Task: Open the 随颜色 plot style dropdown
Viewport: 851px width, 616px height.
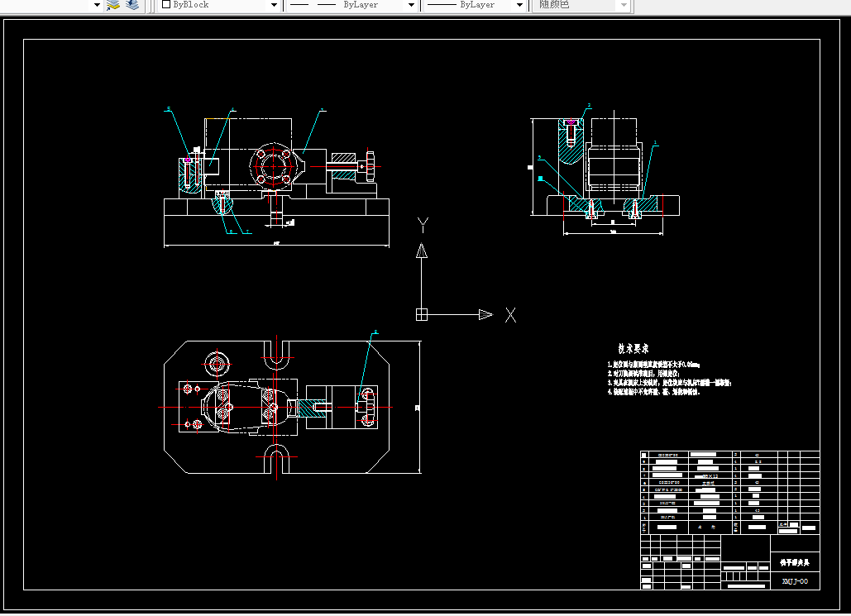Action: point(624,5)
